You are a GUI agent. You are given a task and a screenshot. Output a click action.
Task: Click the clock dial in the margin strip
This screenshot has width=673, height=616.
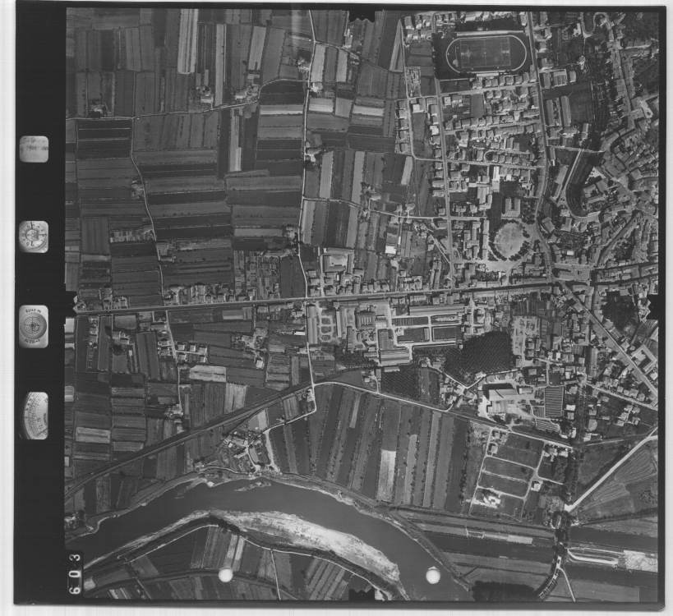pyautogui.click(x=34, y=237)
